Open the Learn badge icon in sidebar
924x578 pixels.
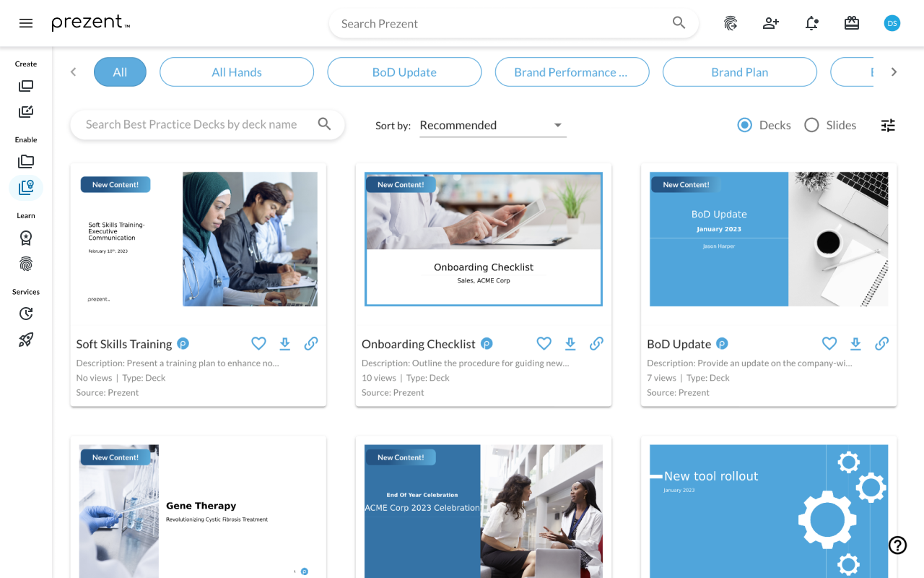pos(26,238)
